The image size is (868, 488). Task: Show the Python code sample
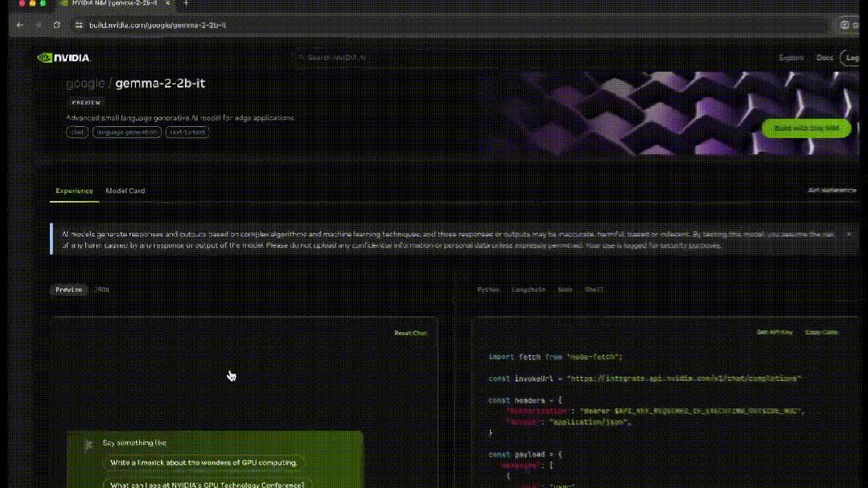click(488, 289)
